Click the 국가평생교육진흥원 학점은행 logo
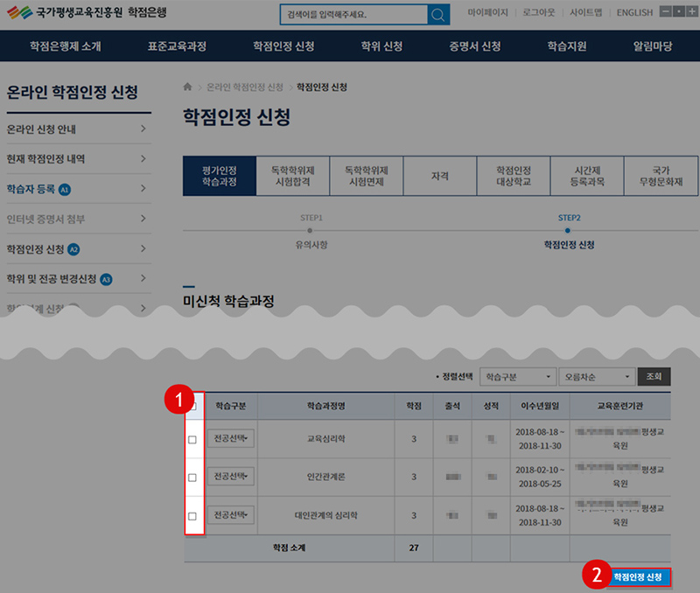 [x=86, y=13]
